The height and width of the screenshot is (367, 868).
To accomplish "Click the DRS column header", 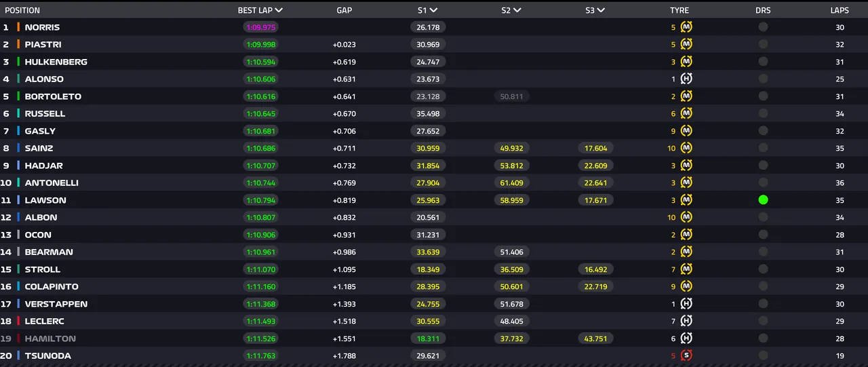I will (x=763, y=10).
